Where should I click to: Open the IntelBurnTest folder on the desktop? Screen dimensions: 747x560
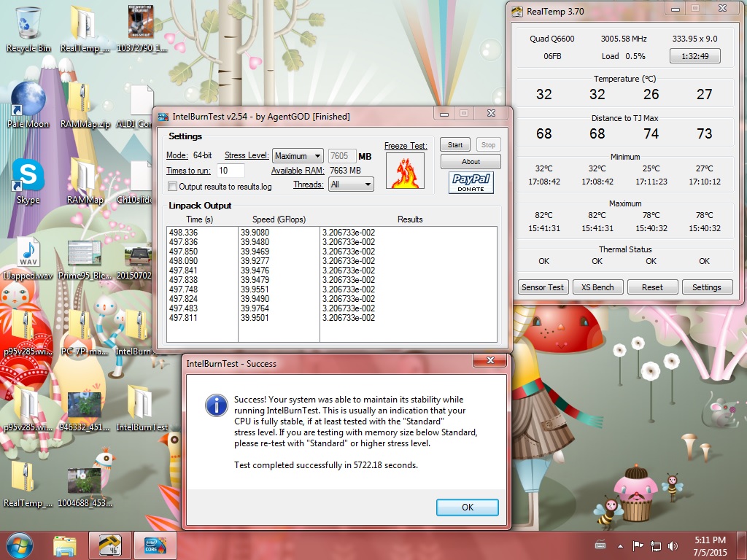pos(142,408)
